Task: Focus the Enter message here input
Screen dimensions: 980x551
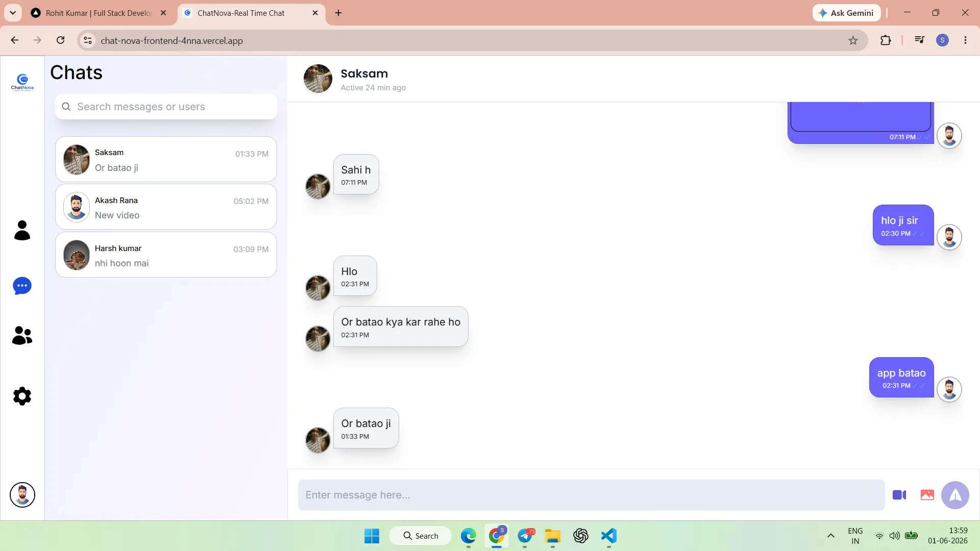Action: tap(591, 495)
